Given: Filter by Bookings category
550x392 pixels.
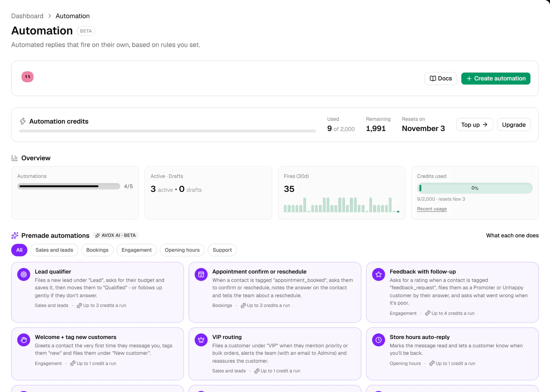Looking at the screenshot, I should (97, 250).
